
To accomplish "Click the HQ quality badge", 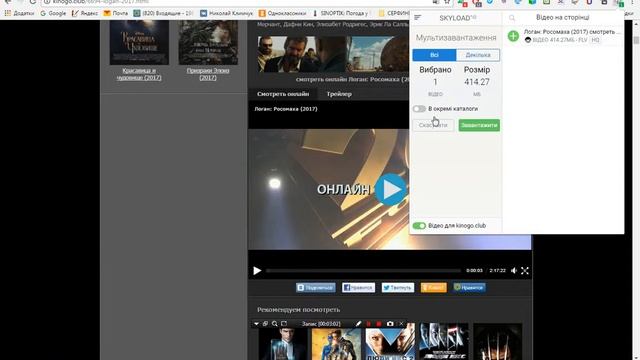I will [x=596, y=40].
